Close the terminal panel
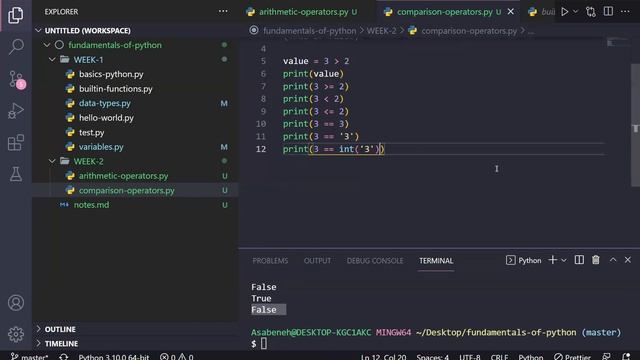Screen dimensions: 640x360 [628, 260]
